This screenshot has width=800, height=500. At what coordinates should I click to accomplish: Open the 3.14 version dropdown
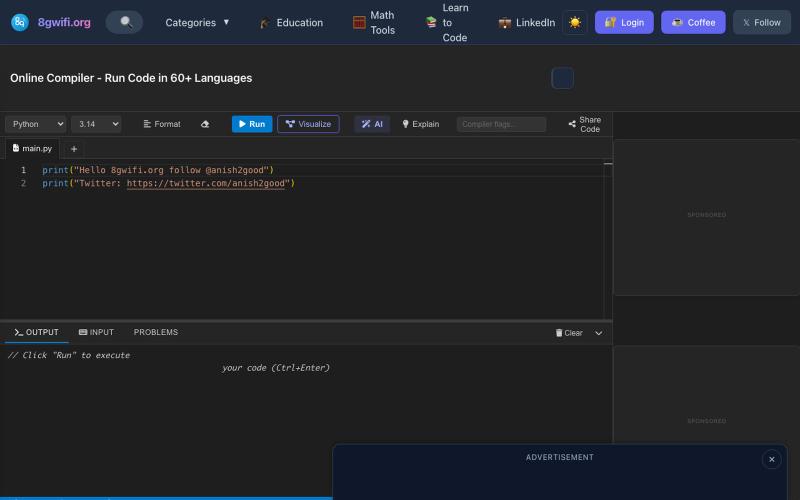pyautogui.click(x=96, y=124)
